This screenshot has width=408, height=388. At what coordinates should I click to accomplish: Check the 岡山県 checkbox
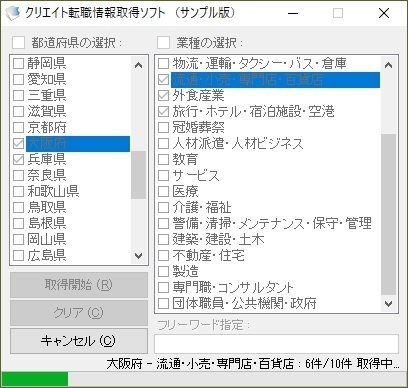tap(18, 240)
